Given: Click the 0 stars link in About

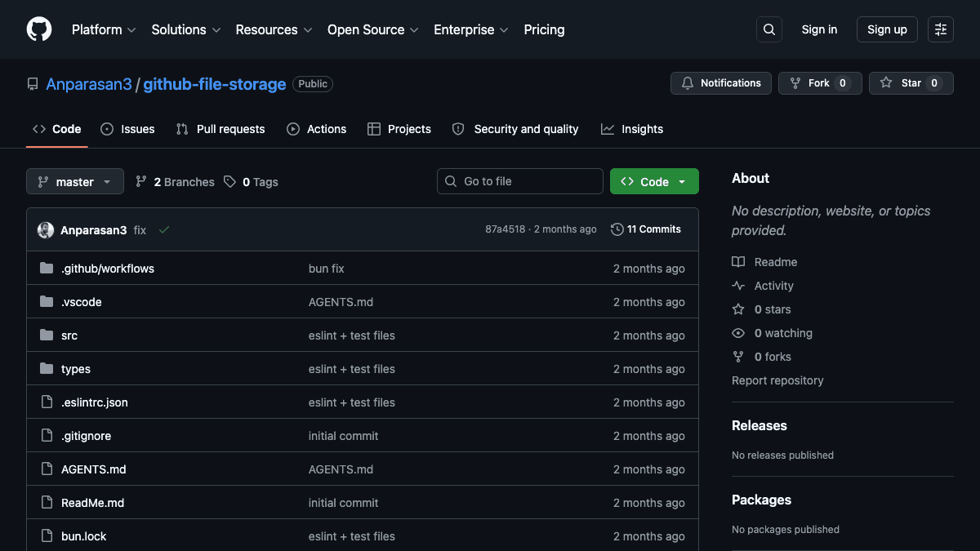Looking at the screenshot, I should tap(761, 309).
